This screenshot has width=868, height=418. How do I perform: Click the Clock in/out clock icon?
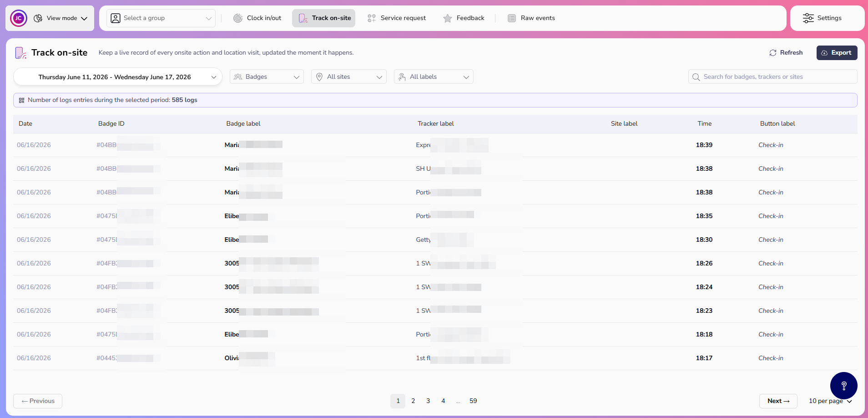pyautogui.click(x=238, y=18)
